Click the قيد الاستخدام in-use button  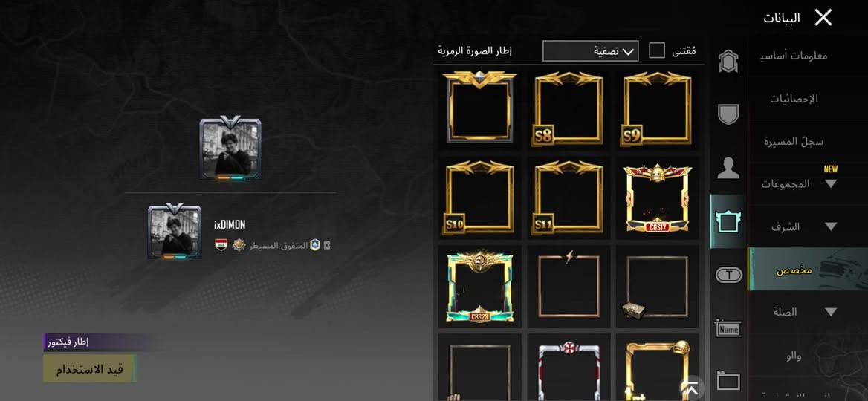[90, 368]
